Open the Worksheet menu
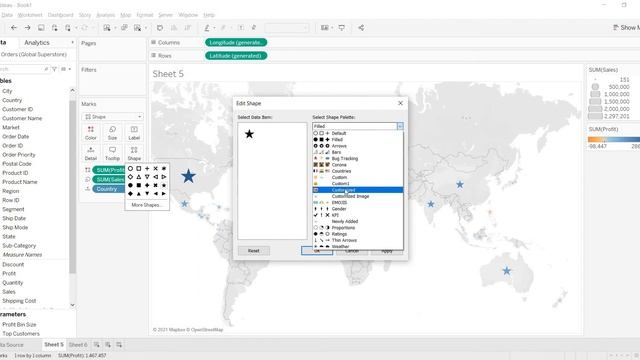Image resolution: width=640 pixels, height=360 pixels. [x=30, y=15]
